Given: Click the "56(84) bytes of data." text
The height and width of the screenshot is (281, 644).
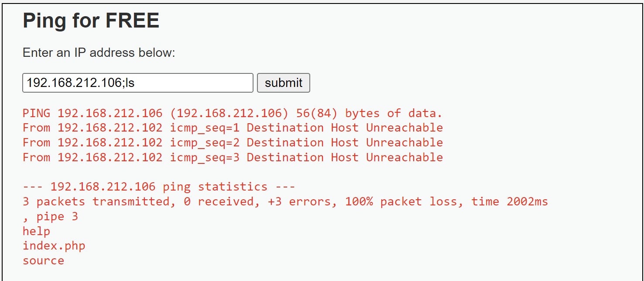Looking at the screenshot, I should [x=369, y=114].
